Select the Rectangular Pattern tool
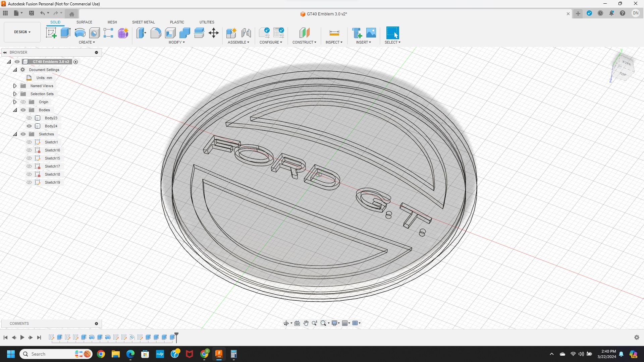This screenshot has height=362, width=644. (x=108, y=33)
